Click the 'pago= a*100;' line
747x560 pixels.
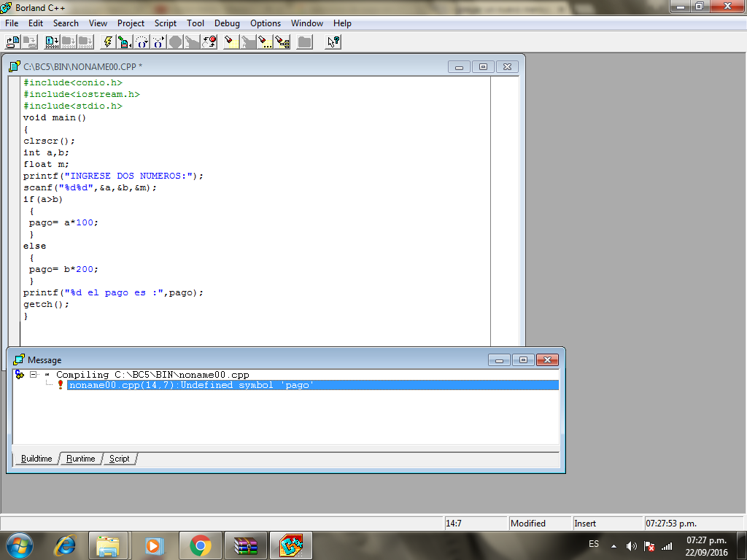pos(63,222)
